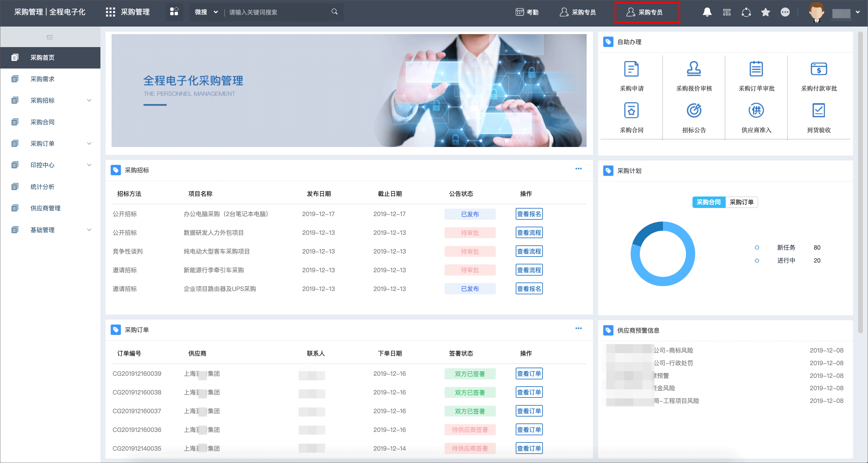Expand user account dropdown arrow
868x463 pixels.
[x=857, y=12]
